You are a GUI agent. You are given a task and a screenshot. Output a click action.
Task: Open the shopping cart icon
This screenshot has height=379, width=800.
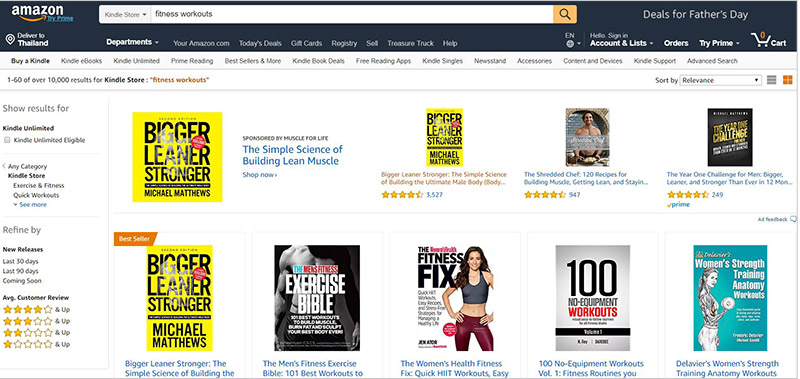click(x=761, y=39)
